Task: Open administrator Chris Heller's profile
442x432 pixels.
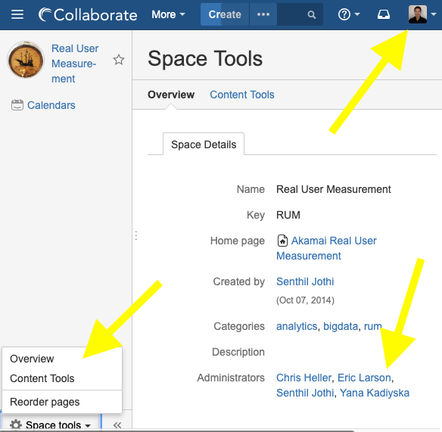Action: point(304,378)
